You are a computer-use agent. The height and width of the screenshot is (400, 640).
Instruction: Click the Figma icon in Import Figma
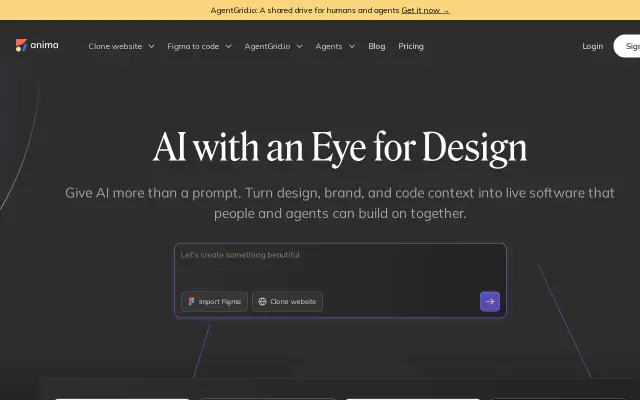click(191, 302)
